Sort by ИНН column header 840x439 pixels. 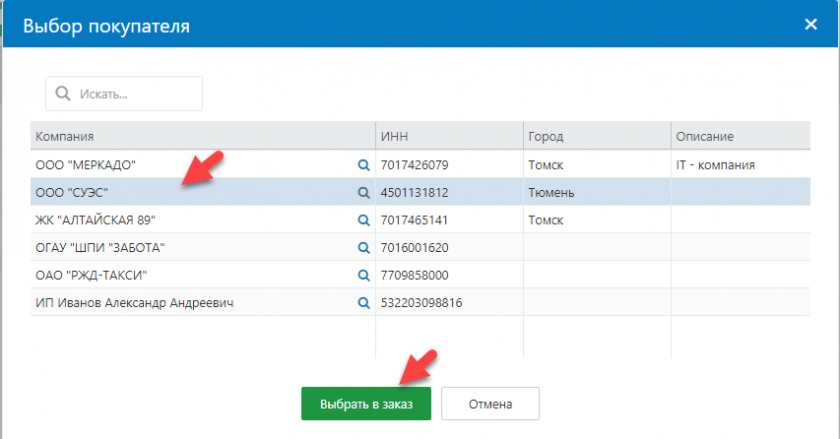click(x=448, y=136)
